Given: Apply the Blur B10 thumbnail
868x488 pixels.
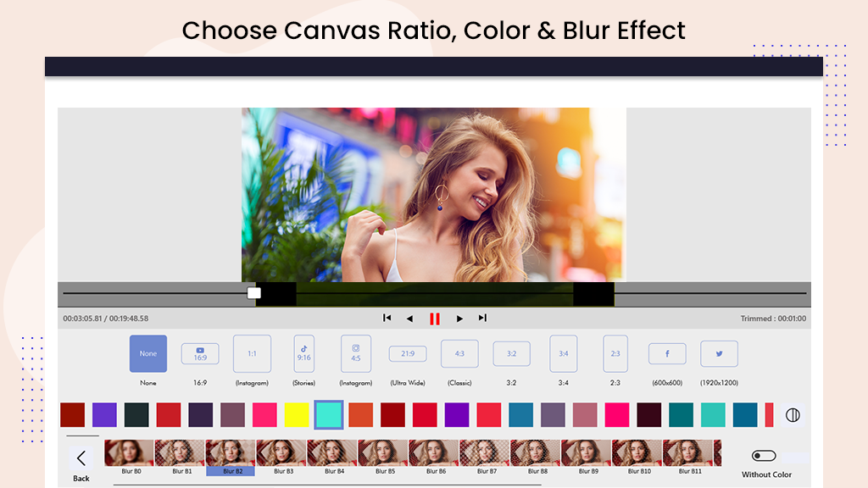Looking at the screenshot, I should coord(637,457).
